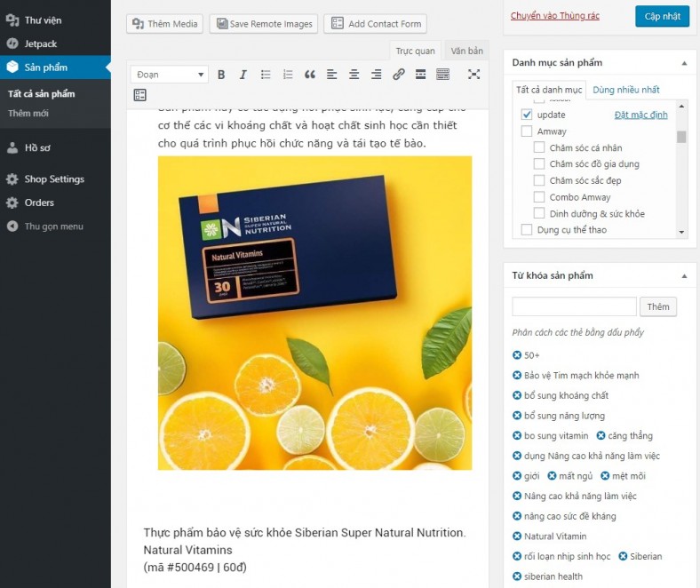
Task: Collapse the 'Từ khóa sản phẩm' panel
Action: pyautogui.click(x=683, y=275)
